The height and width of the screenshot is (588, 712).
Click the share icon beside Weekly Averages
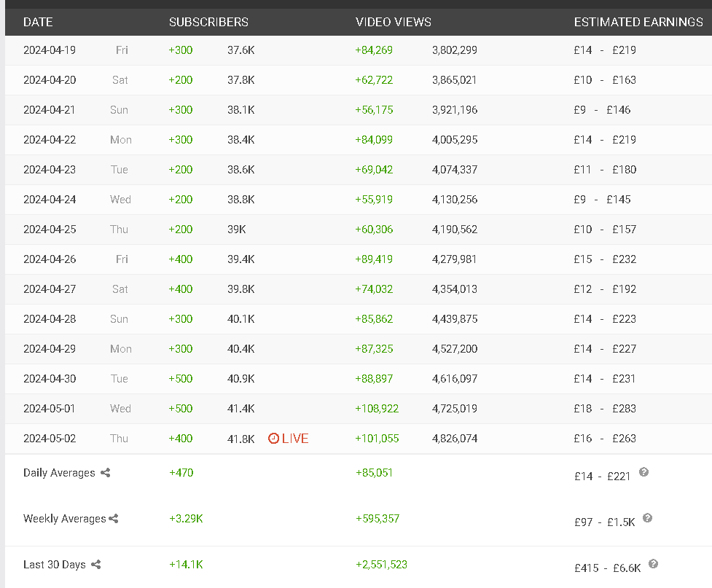114,519
